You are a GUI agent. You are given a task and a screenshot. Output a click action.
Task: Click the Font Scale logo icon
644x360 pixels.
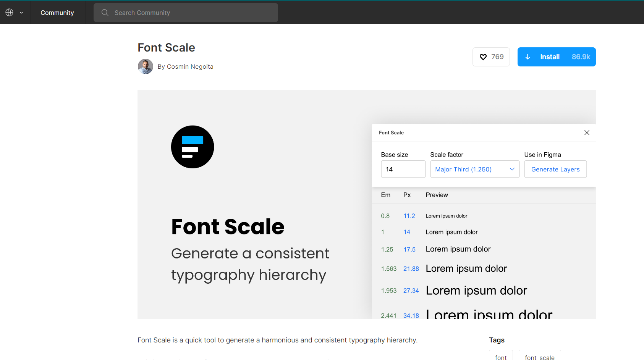click(193, 147)
